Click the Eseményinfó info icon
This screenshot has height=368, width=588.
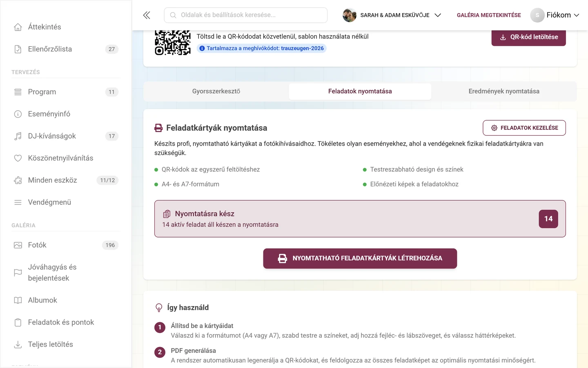[18, 114]
